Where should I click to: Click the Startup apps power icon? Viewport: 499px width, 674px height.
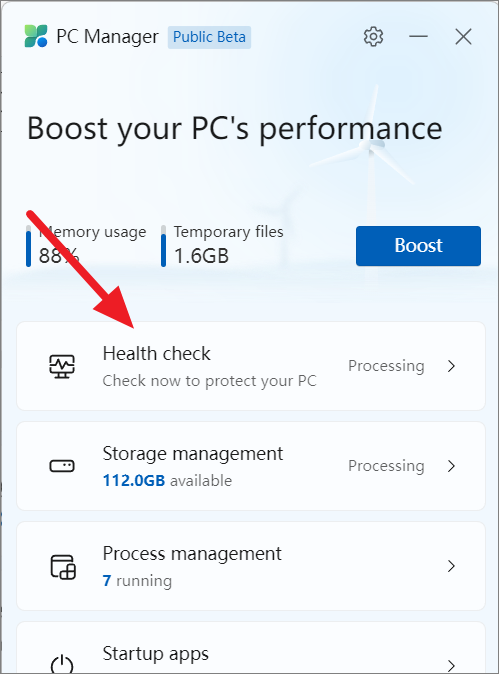pos(62,665)
